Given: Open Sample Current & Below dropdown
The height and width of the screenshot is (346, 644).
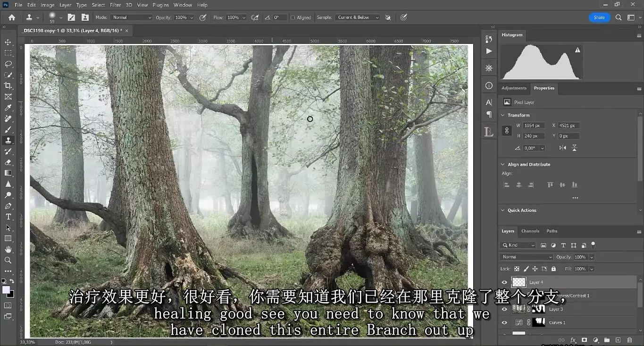Looking at the screenshot, I should (358, 17).
